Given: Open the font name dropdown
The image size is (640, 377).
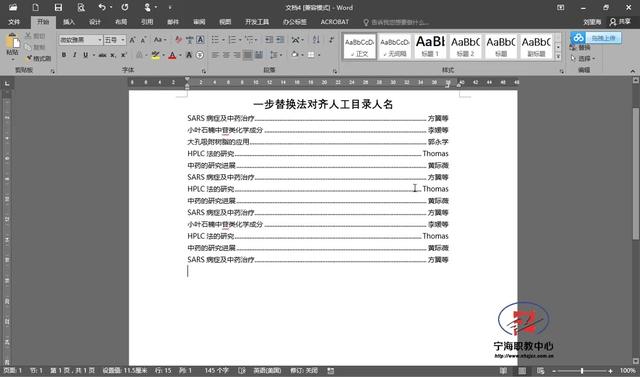Looking at the screenshot, I should coord(100,40).
